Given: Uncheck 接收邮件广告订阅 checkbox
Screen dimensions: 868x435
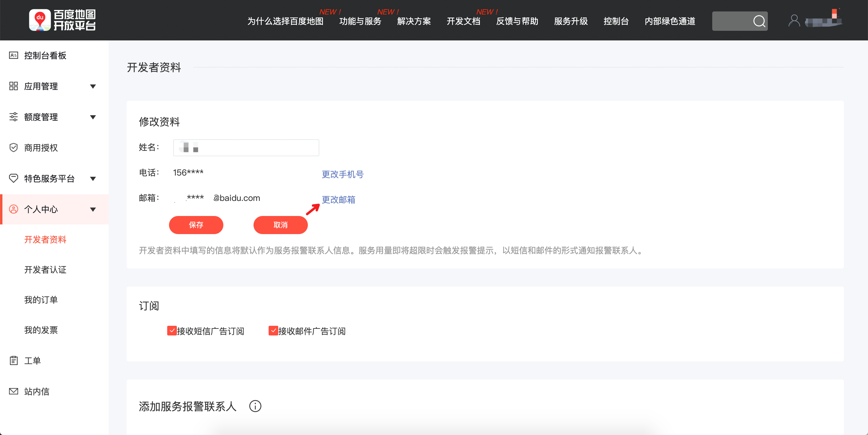Looking at the screenshot, I should [273, 331].
